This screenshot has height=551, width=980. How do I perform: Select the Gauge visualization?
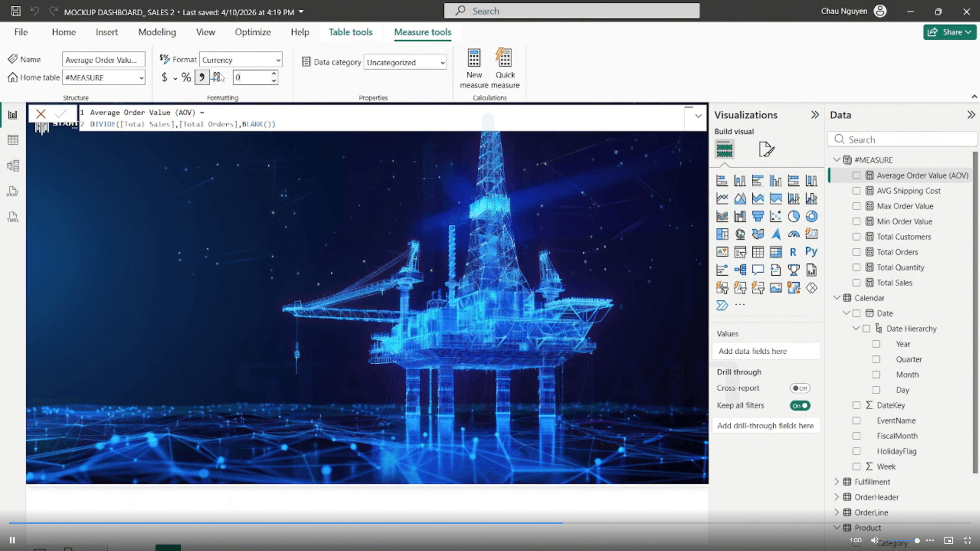coord(793,234)
